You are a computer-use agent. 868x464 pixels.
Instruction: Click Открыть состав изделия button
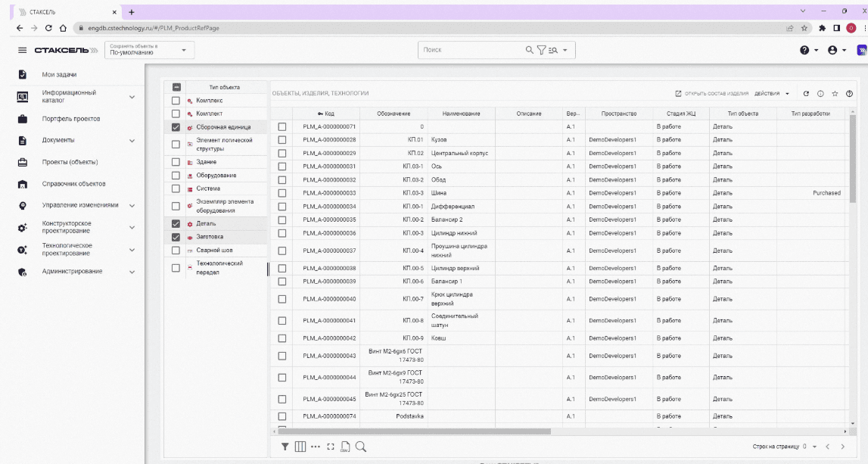point(711,94)
